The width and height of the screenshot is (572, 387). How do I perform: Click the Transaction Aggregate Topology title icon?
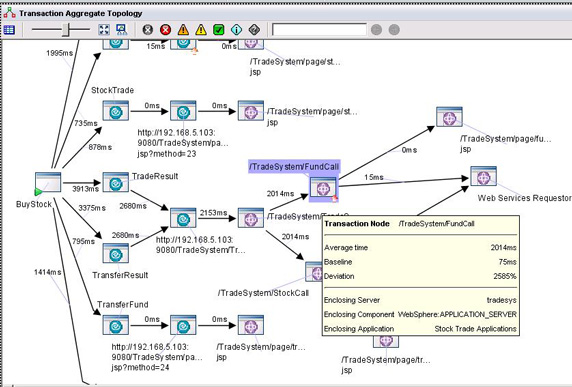tap(9, 13)
